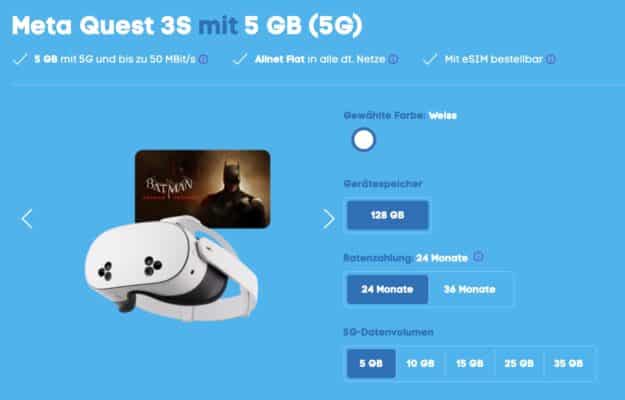Choose 15 GB data volume
Viewport: 625px width, 400px height.
click(x=470, y=363)
